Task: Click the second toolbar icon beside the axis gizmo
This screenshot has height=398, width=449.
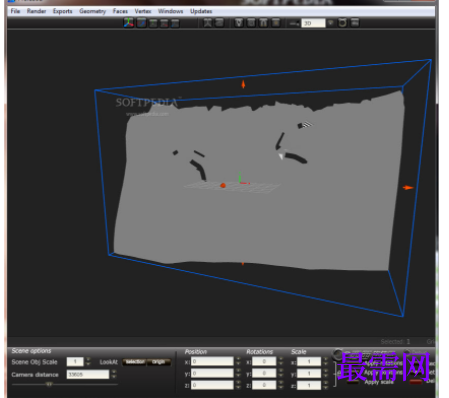Action: [x=141, y=23]
